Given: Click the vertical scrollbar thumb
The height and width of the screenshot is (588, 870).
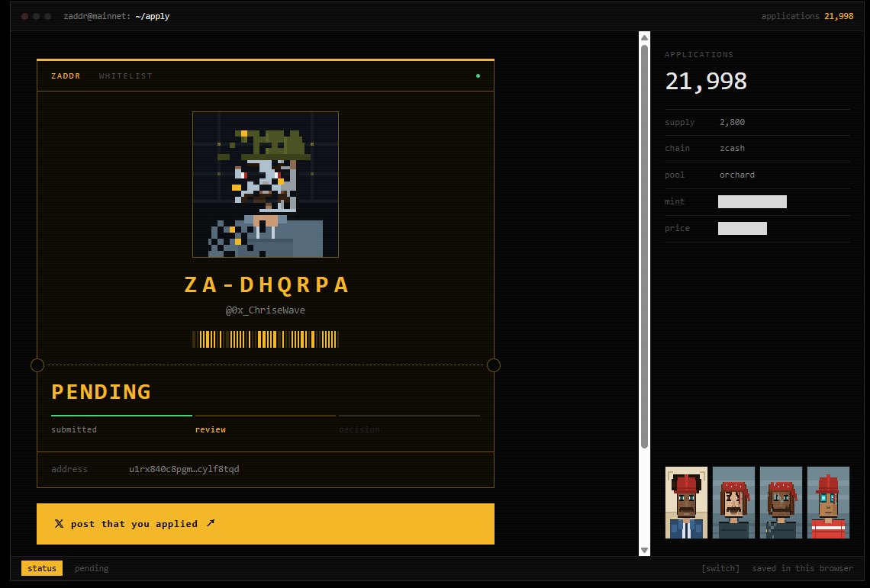Looking at the screenshot, I should click(x=644, y=246).
